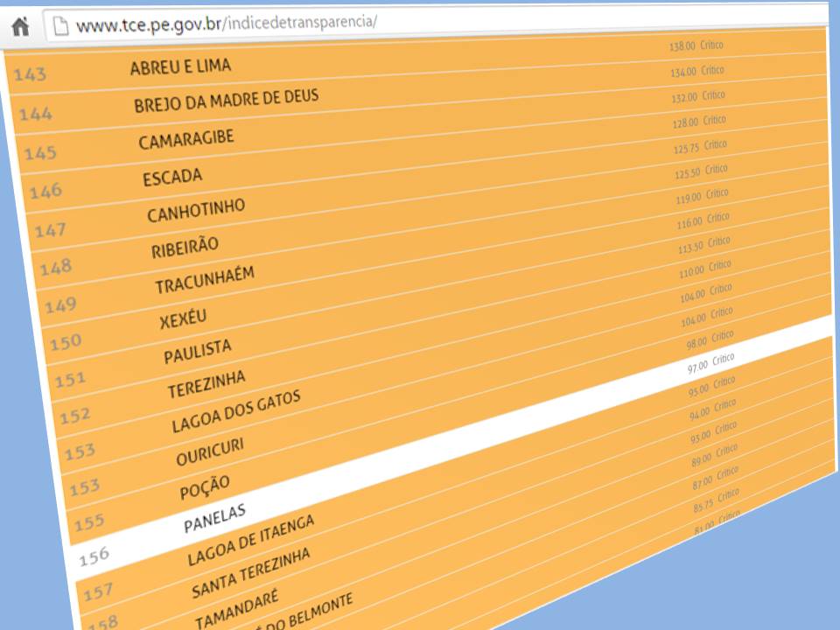
Task: Pick XEXÉU from the ranking
Action: pyautogui.click(x=183, y=318)
